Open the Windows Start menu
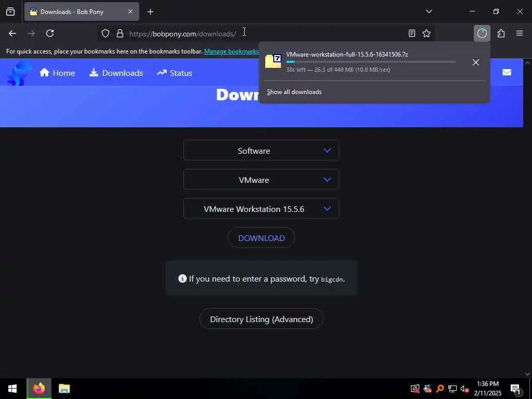This screenshot has width=532, height=399. (12, 389)
